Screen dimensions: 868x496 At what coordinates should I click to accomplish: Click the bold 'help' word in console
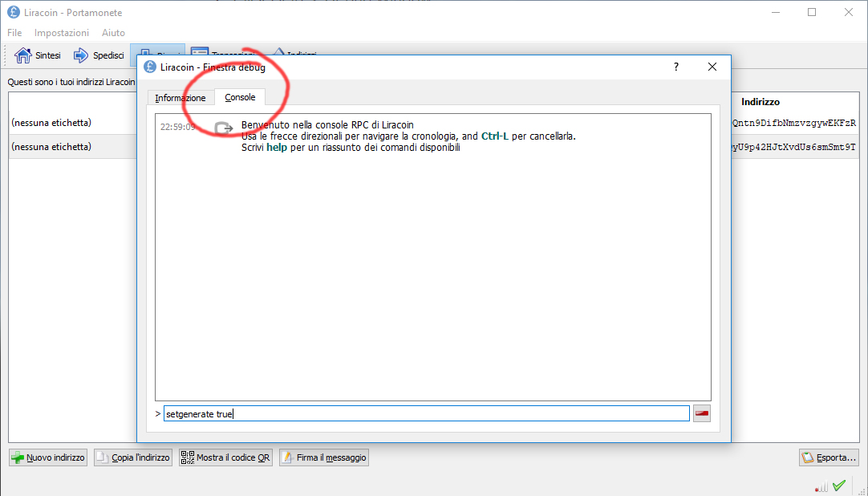coord(277,148)
